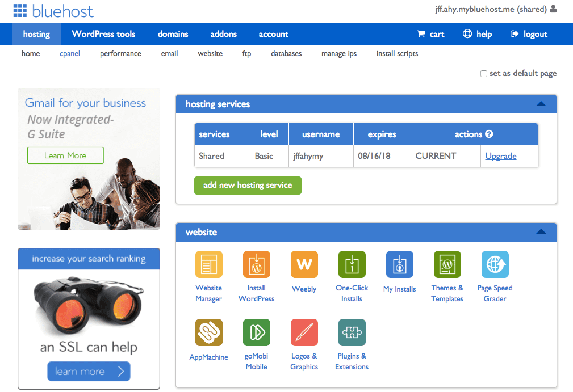The height and width of the screenshot is (392, 573).
Task: Launch the Page Speed Grader icon
Action: (495, 264)
